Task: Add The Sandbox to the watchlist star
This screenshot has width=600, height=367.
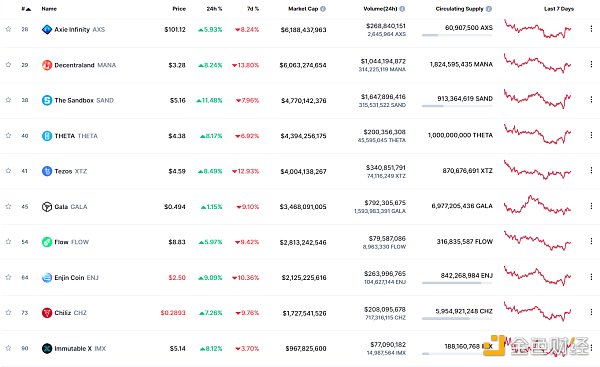Action: (8, 100)
